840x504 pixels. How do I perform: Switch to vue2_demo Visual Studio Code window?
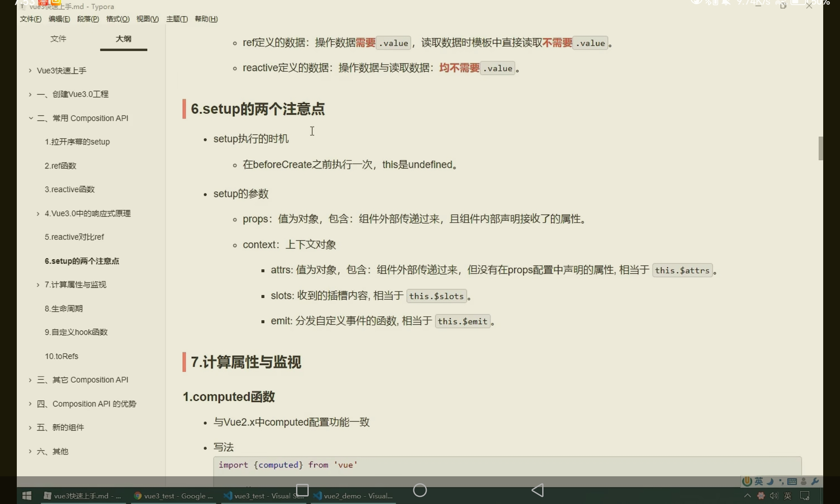coord(353,496)
